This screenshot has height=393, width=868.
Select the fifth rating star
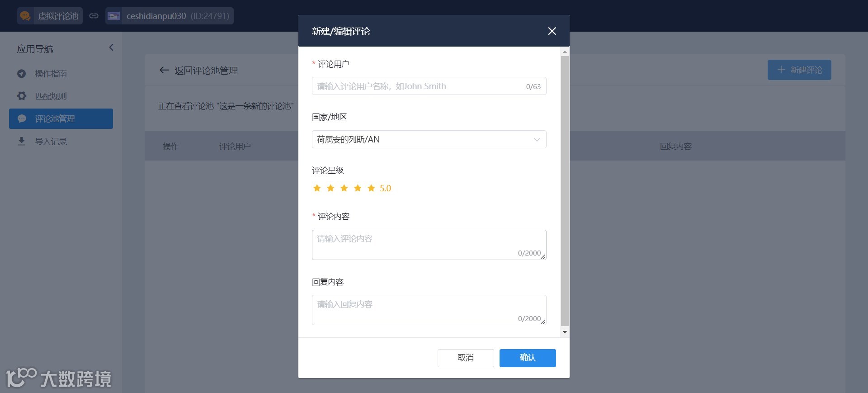click(371, 188)
